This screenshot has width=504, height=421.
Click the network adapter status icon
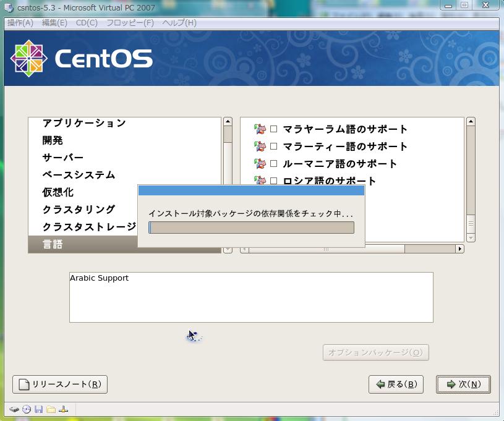[x=63, y=409]
